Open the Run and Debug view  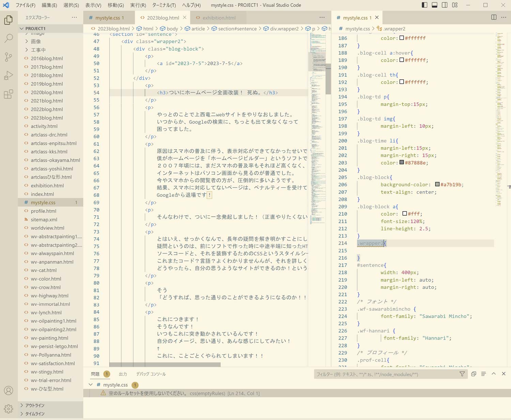9,75
